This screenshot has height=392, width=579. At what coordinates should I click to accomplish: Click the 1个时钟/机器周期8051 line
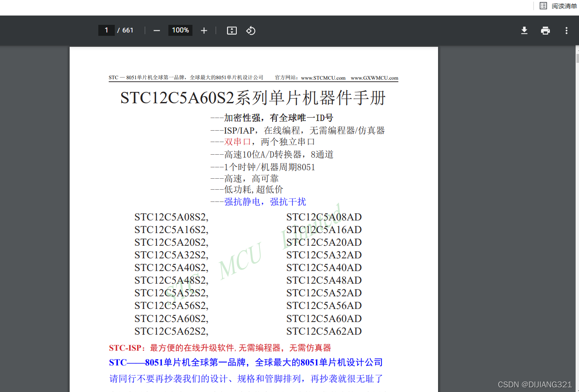262,167
